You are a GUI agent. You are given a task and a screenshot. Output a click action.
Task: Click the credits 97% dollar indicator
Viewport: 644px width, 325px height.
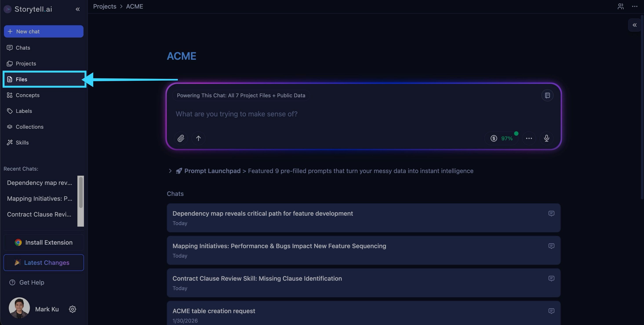pyautogui.click(x=502, y=138)
